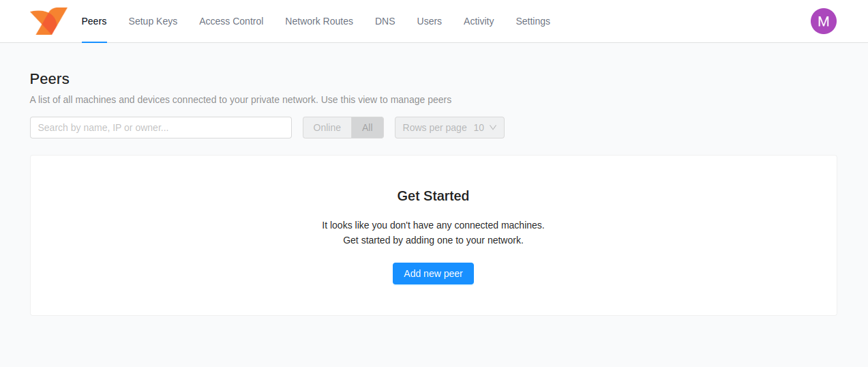Click the rows count value 10
The image size is (868, 367).
click(x=479, y=128)
